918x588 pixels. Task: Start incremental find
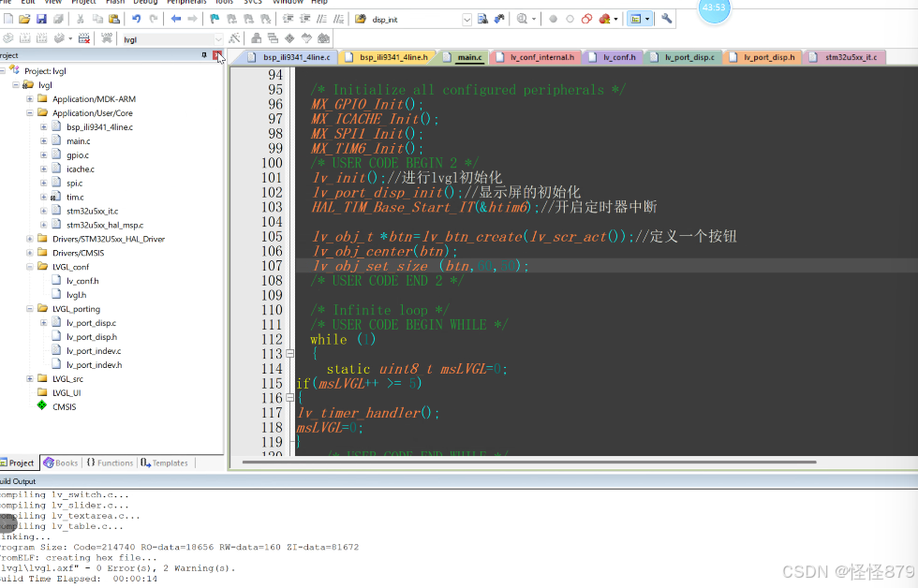pyautogui.click(x=499, y=20)
